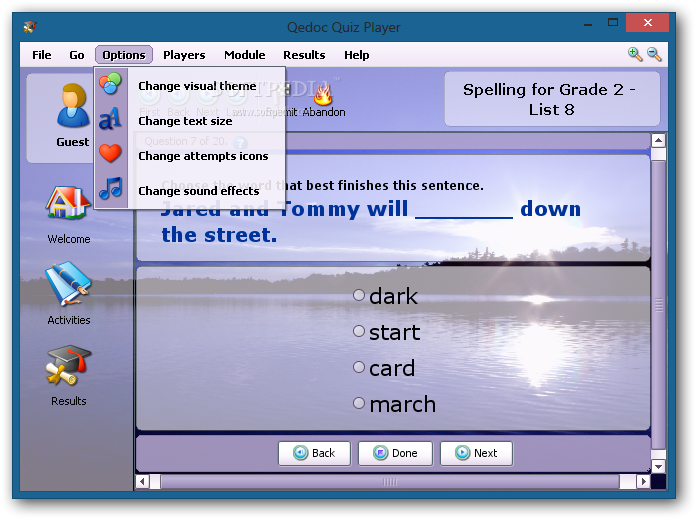Select the 'start' answer option
The height and width of the screenshot is (519, 696).
click(x=386, y=332)
